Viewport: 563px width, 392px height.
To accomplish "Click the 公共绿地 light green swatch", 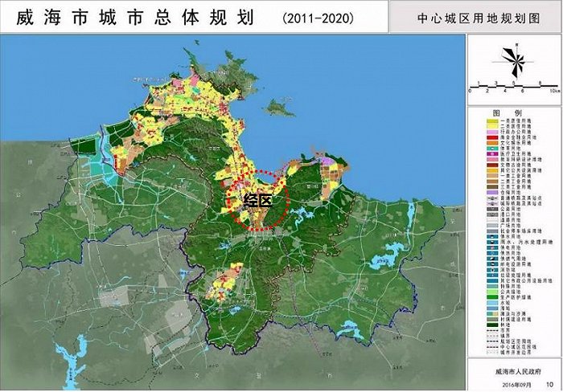I will click(492, 292).
